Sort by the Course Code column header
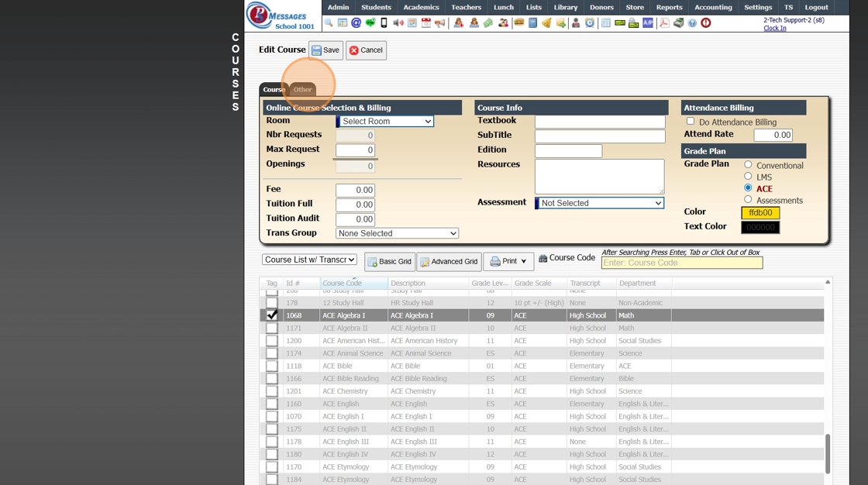This screenshot has width=868, height=485. tap(342, 283)
